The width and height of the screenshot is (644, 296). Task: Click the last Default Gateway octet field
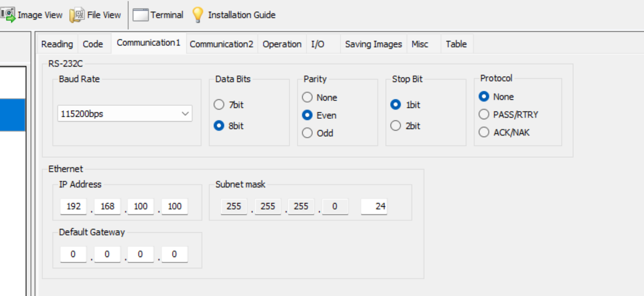175,254
